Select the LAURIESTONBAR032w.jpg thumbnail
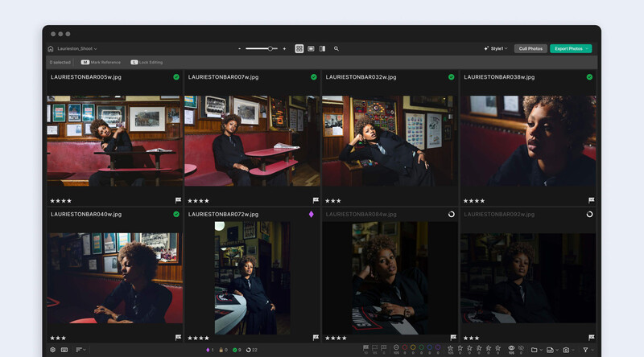The image size is (644, 357). click(x=390, y=141)
